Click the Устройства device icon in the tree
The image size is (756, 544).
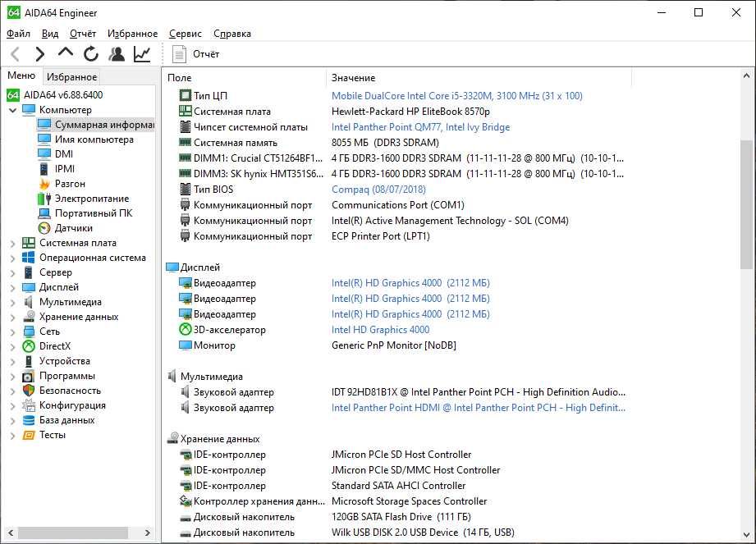(29, 361)
